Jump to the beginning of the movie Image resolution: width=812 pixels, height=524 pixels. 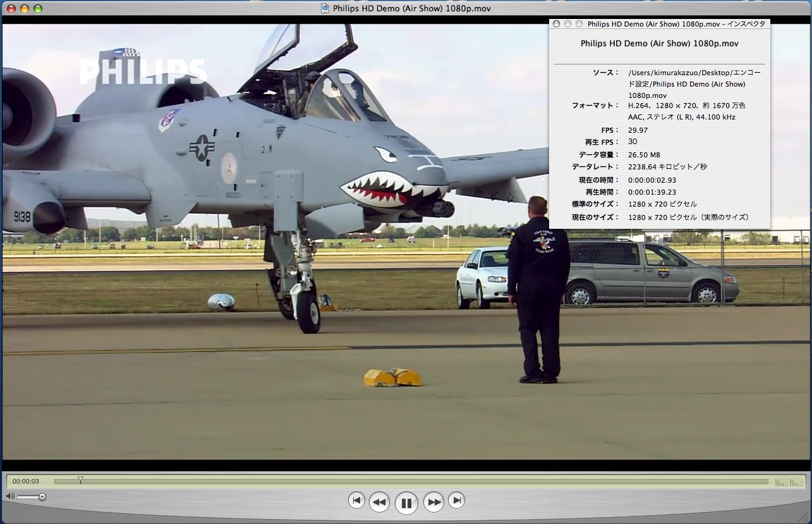click(356, 500)
